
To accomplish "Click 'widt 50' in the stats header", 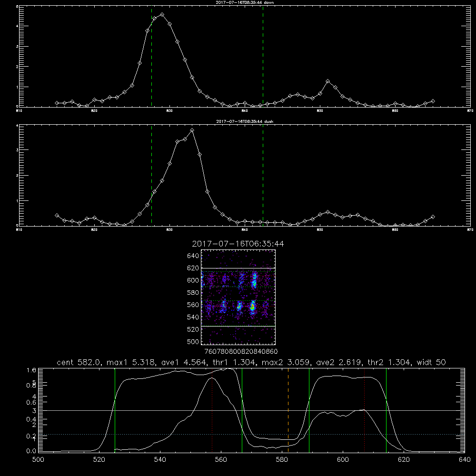I will click(431, 362).
